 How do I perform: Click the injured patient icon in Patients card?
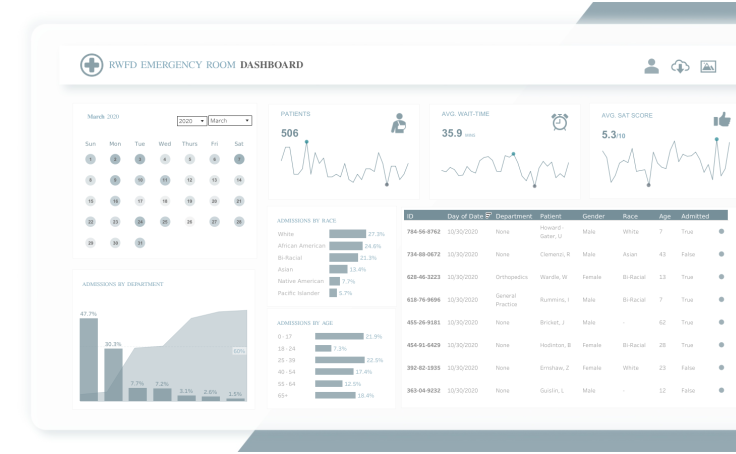point(399,123)
